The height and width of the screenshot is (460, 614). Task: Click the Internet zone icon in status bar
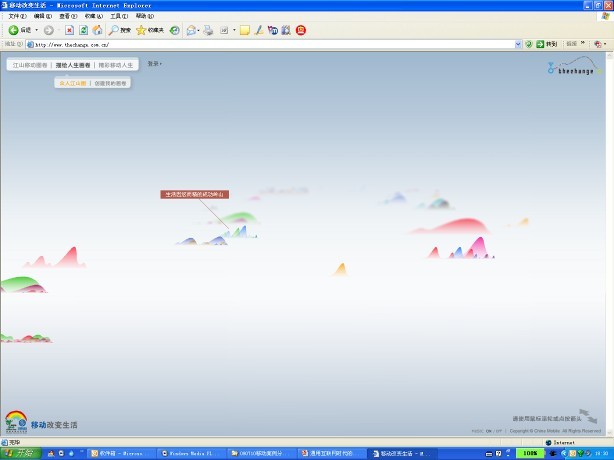(549, 442)
